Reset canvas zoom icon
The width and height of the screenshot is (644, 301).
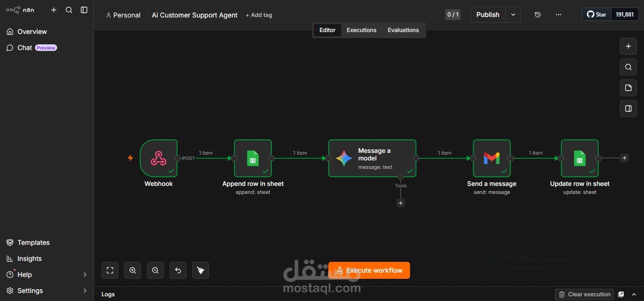pos(178,270)
